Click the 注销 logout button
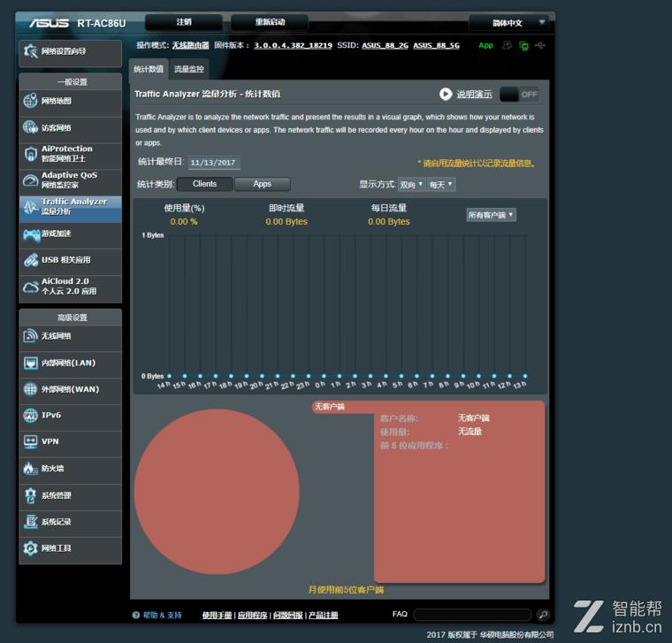Viewport: 672px width, 643px height. point(184,22)
